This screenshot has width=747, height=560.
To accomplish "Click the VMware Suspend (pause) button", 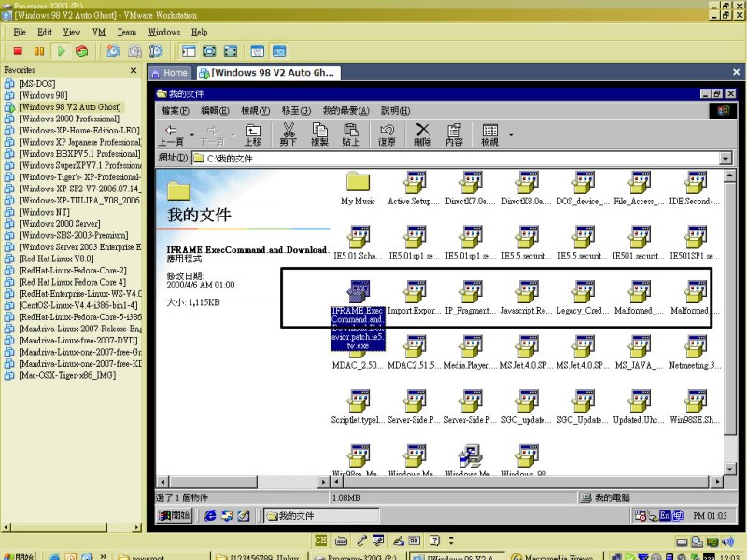I will point(39,50).
